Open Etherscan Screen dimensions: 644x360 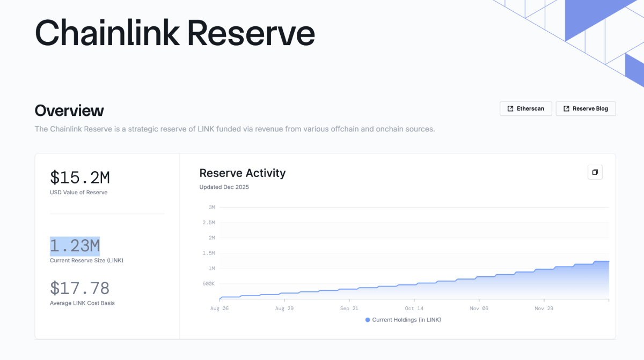point(526,108)
